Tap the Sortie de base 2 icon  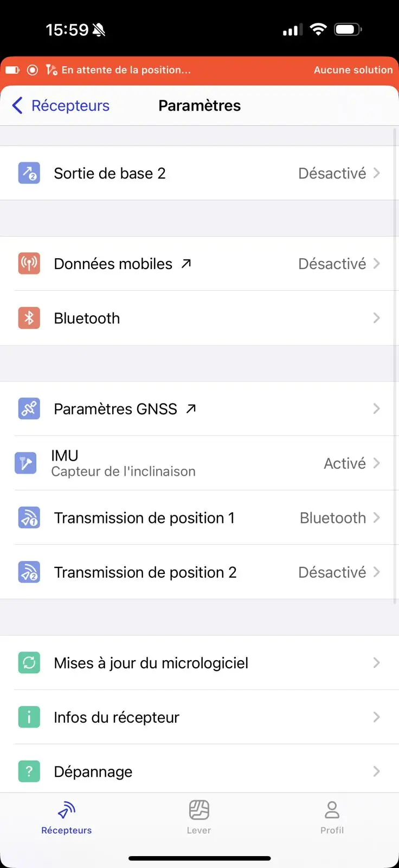click(29, 174)
